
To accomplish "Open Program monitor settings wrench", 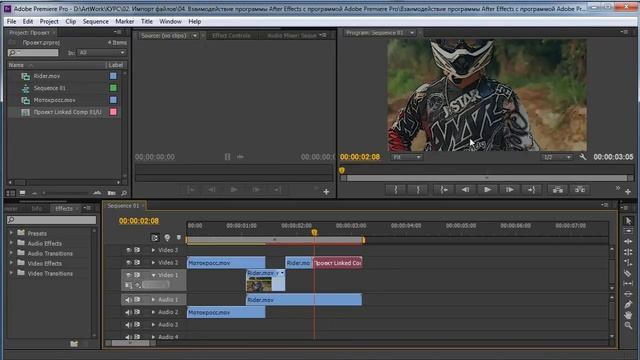I will [x=583, y=157].
